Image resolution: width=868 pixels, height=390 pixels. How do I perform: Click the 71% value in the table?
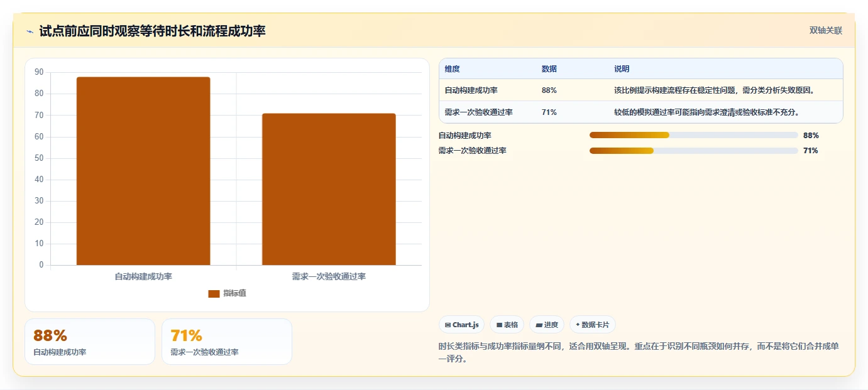(x=549, y=112)
